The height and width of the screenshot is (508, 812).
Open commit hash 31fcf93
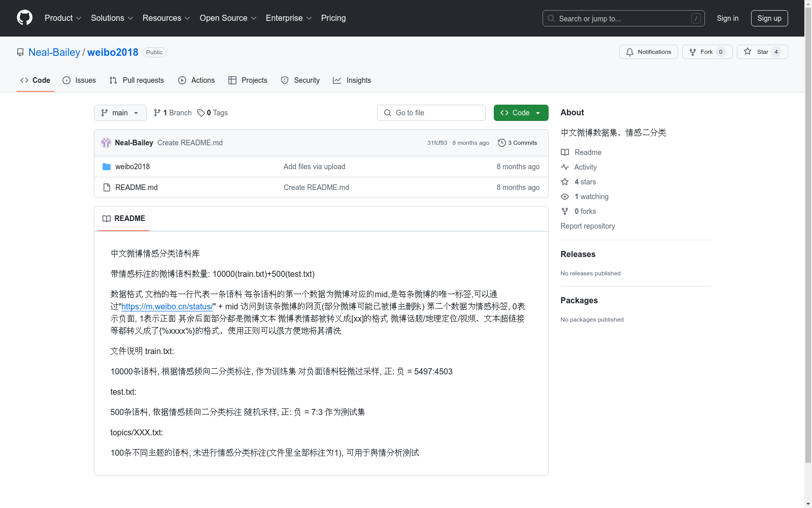[x=437, y=143]
